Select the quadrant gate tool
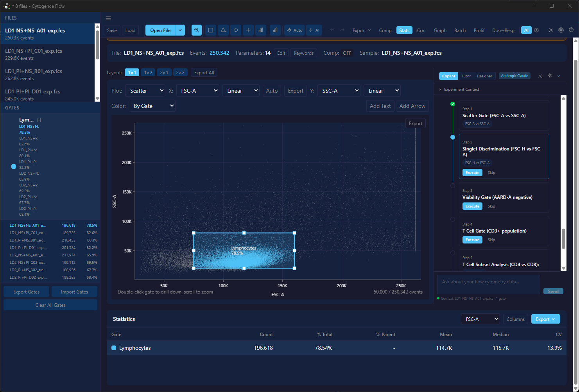This screenshot has height=392, width=579. click(248, 30)
